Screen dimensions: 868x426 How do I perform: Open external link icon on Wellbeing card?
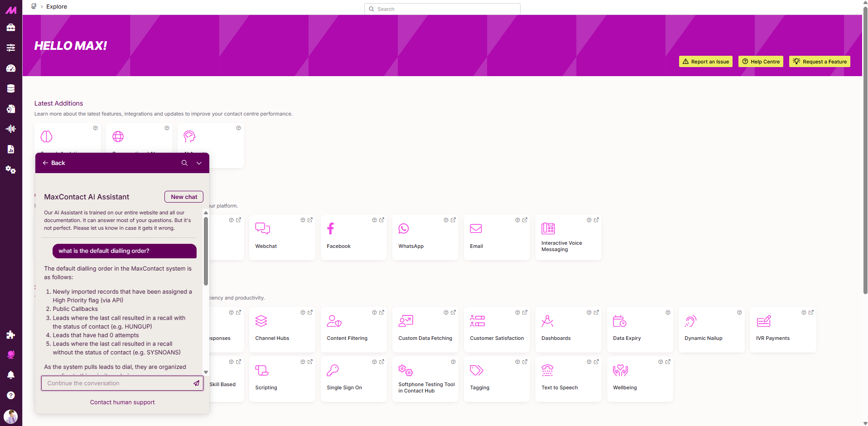[x=668, y=362]
